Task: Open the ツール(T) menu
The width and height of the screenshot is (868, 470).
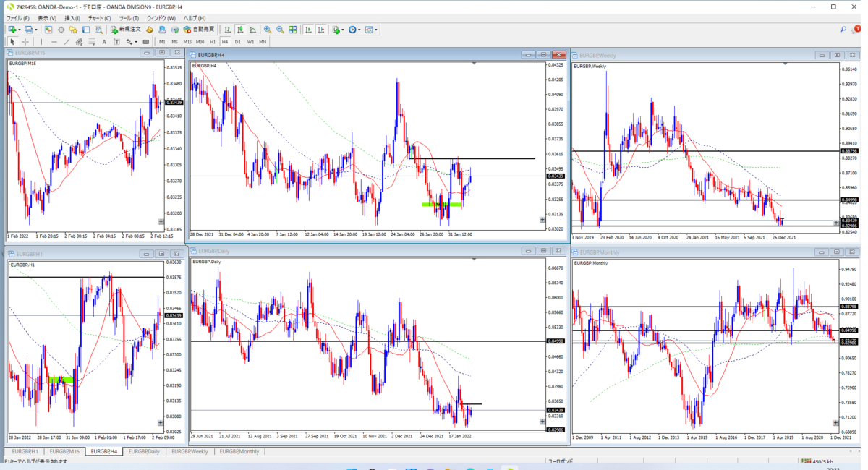Action: click(129, 18)
